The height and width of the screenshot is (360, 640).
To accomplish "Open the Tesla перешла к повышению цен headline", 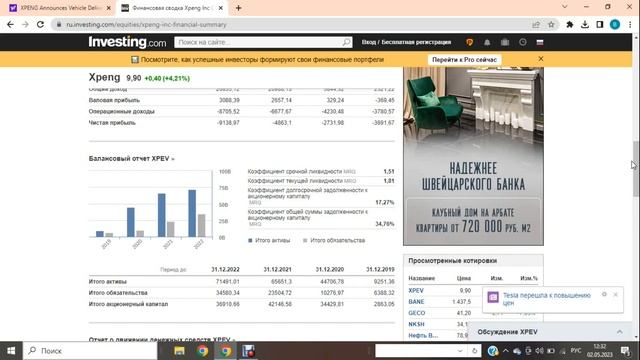I will [547, 299].
